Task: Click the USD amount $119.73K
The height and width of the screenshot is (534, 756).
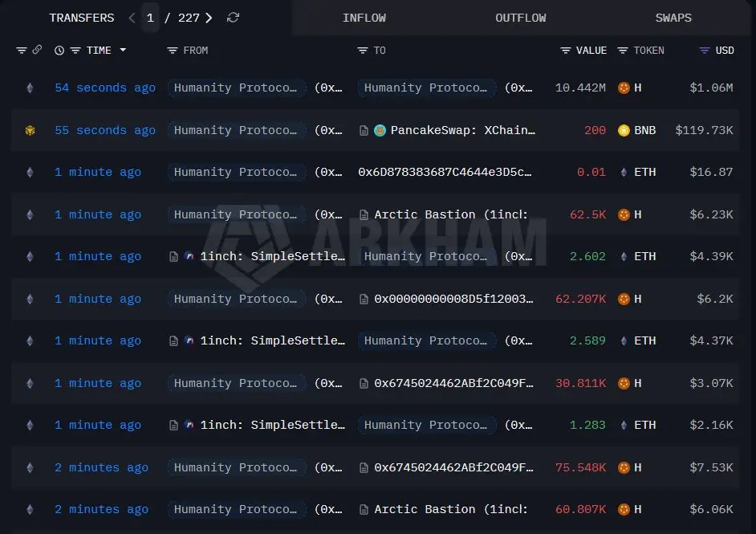Action: click(704, 130)
